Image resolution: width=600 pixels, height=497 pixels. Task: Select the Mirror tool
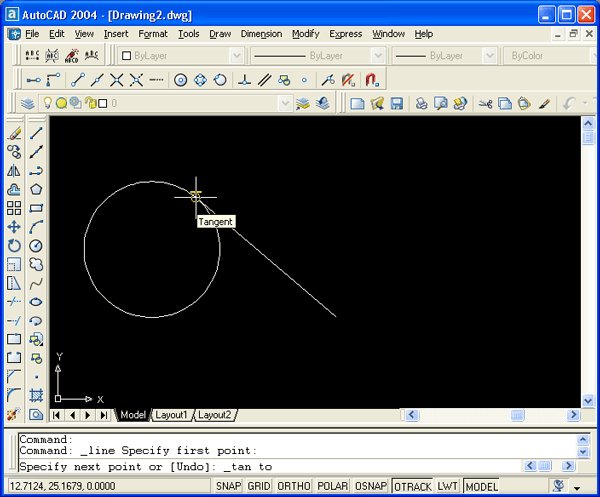coord(14,170)
